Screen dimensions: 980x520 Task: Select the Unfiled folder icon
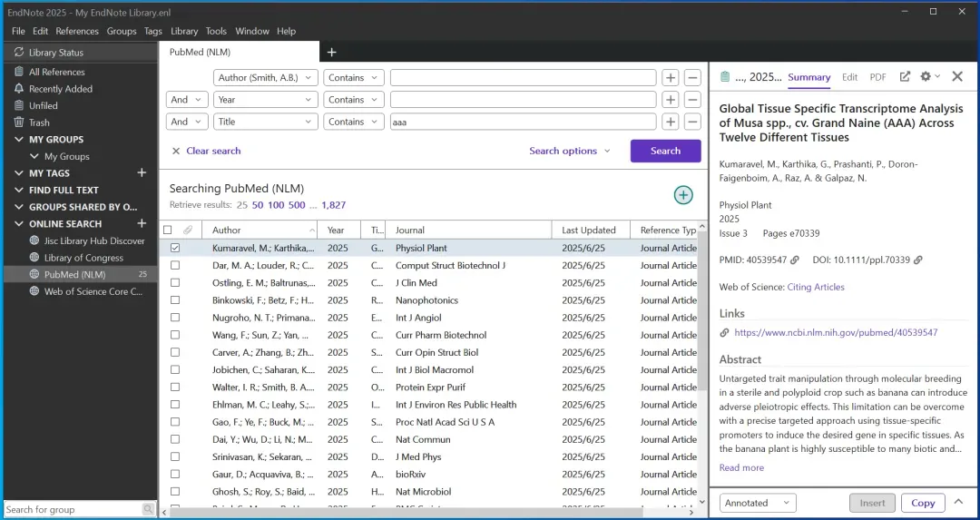(x=19, y=105)
